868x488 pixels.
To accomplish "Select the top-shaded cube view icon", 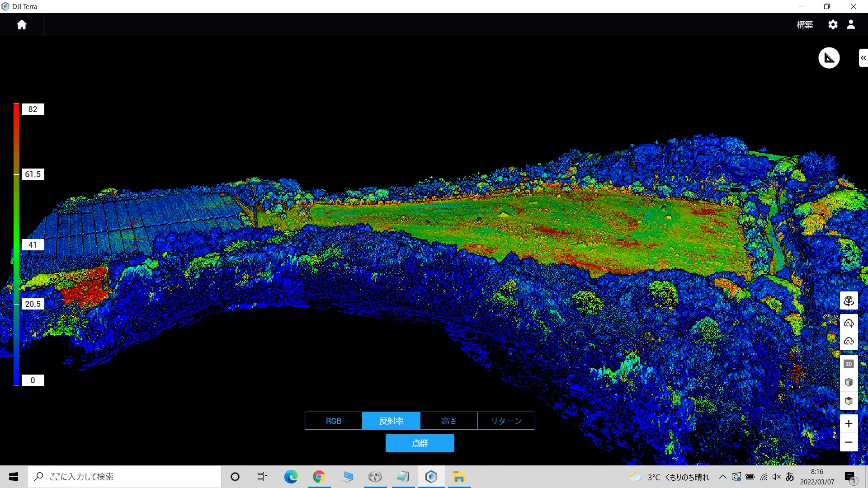I will click(849, 401).
